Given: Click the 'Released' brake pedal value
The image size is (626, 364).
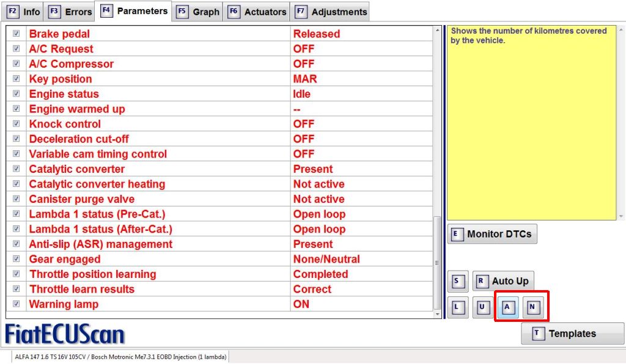Looking at the screenshot, I should coord(317,34).
